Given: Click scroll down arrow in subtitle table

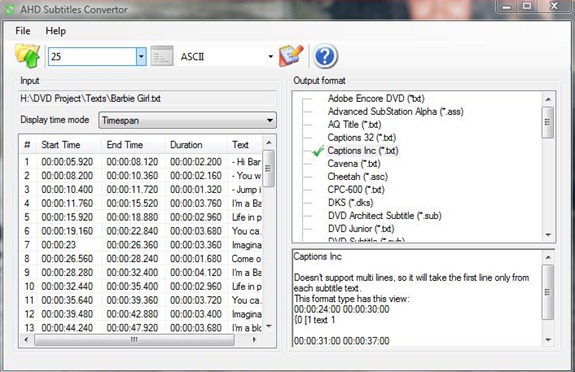Looking at the screenshot, I should pyautogui.click(x=269, y=326).
